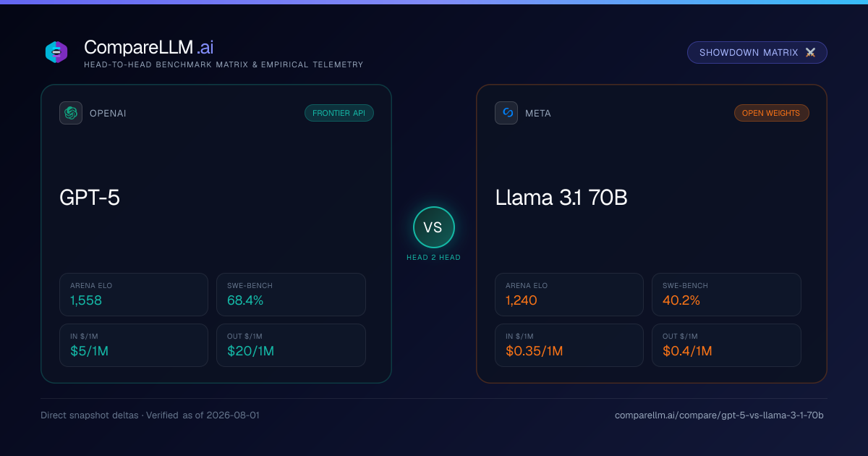Select the Open Weights badge
Image resolution: width=868 pixels, height=456 pixels.
point(772,113)
